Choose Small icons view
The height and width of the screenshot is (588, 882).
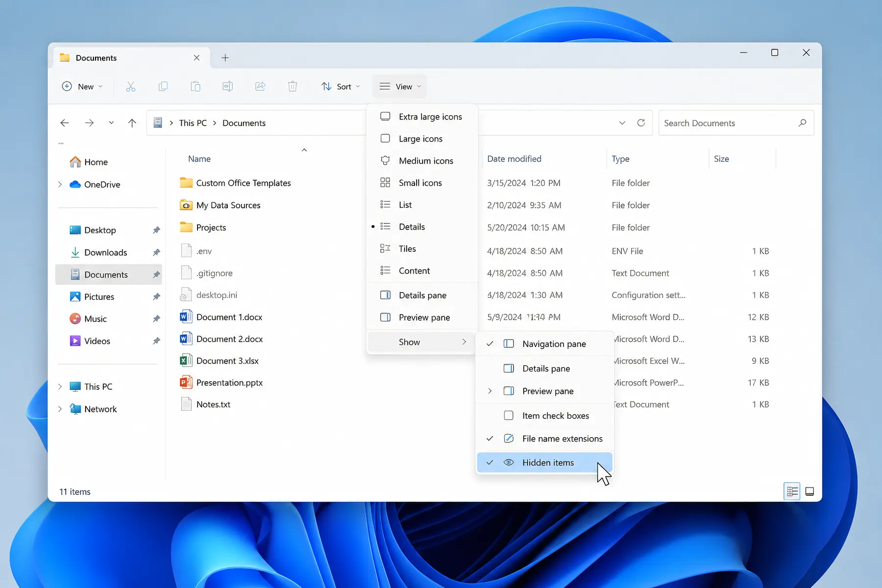422,183
